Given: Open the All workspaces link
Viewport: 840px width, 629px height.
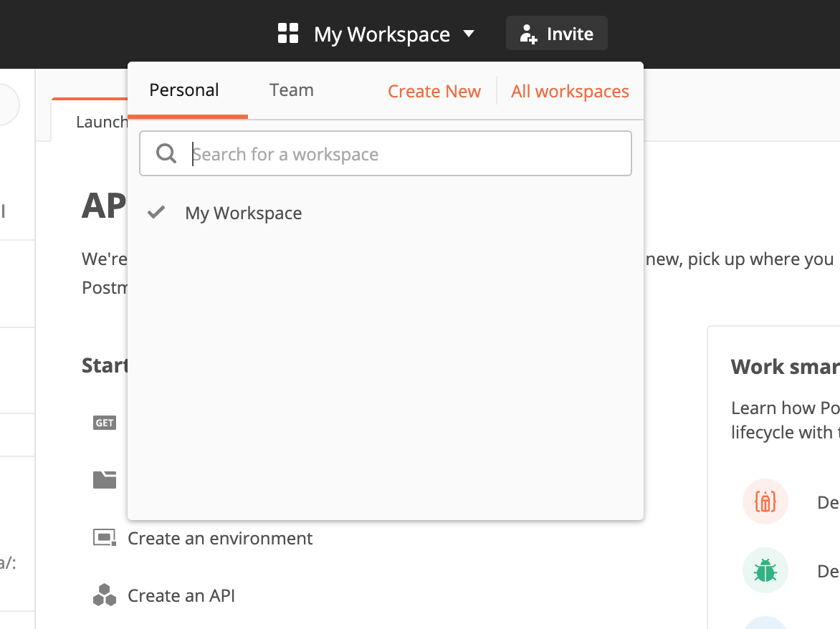Looking at the screenshot, I should (570, 92).
